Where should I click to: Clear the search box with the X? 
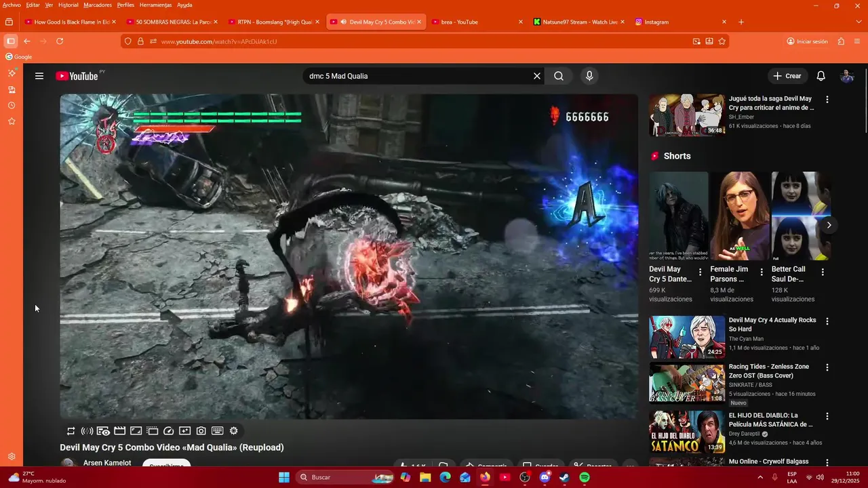(x=537, y=76)
